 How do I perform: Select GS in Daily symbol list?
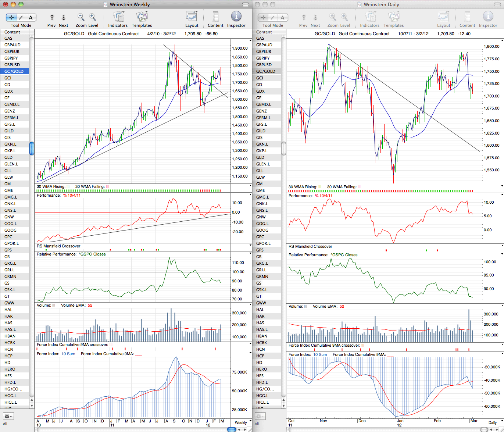[267, 283]
